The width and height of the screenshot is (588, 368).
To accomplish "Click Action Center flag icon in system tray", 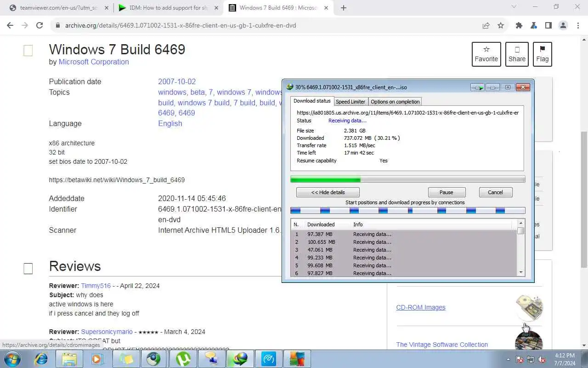I will pyautogui.click(x=520, y=359).
